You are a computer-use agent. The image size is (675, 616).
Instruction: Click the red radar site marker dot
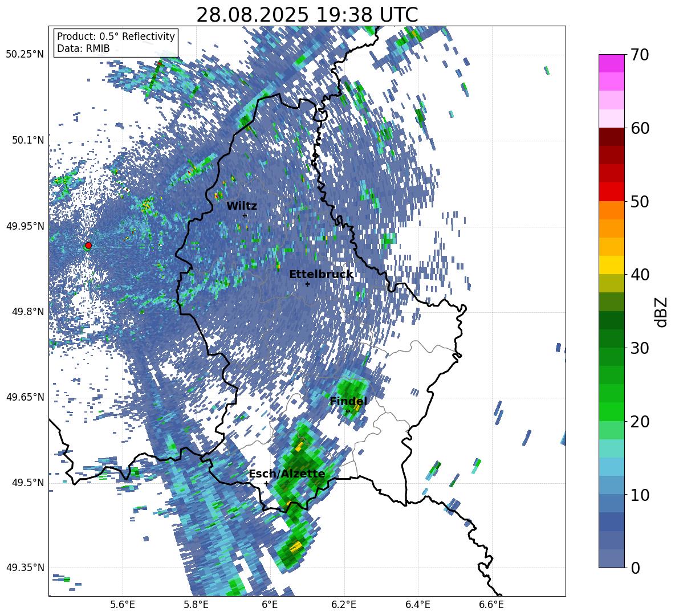point(88,246)
